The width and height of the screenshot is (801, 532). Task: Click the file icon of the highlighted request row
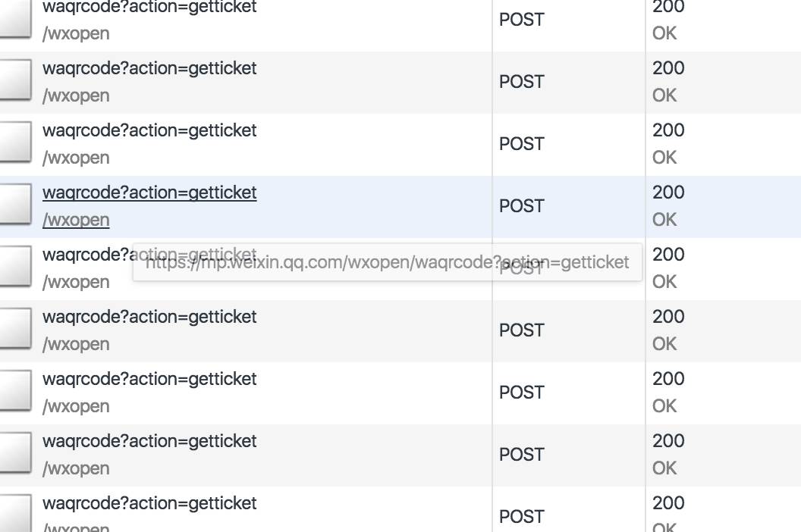coord(14,206)
